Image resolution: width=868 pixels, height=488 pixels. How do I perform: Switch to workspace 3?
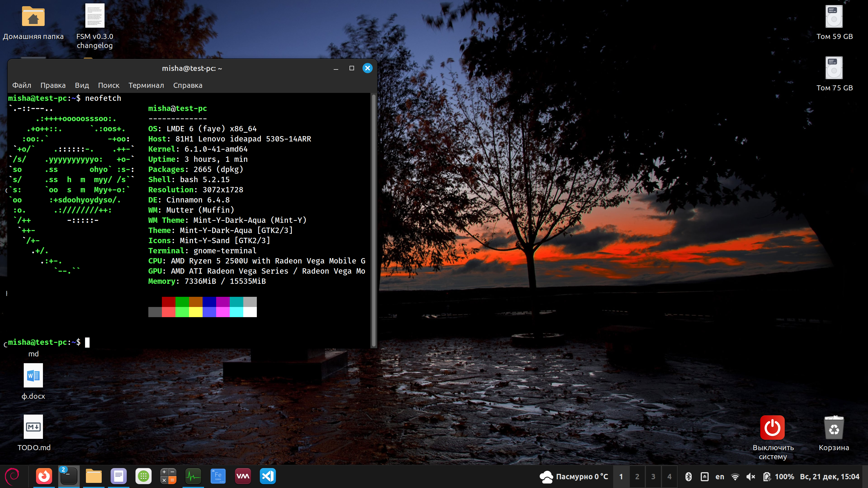pyautogui.click(x=653, y=476)
